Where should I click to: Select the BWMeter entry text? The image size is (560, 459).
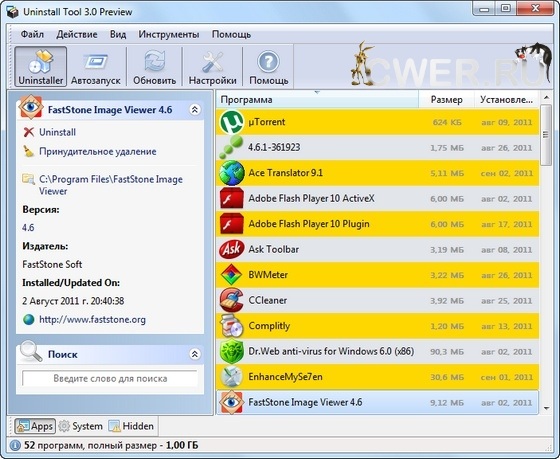(x=268, y=275)
